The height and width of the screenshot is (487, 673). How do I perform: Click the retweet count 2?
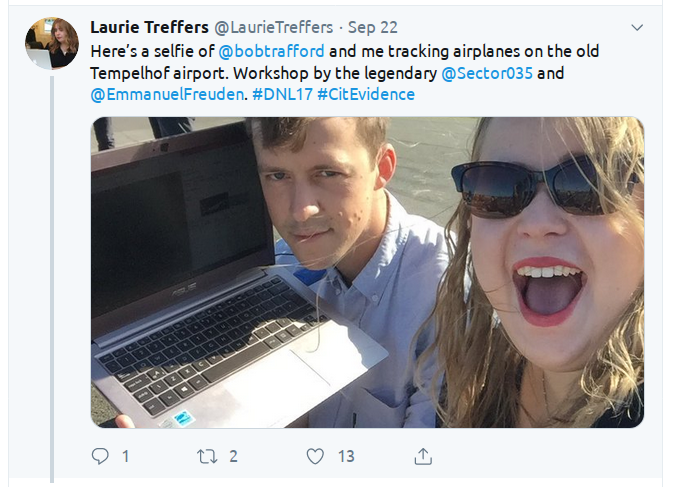(x=233, y=457)
